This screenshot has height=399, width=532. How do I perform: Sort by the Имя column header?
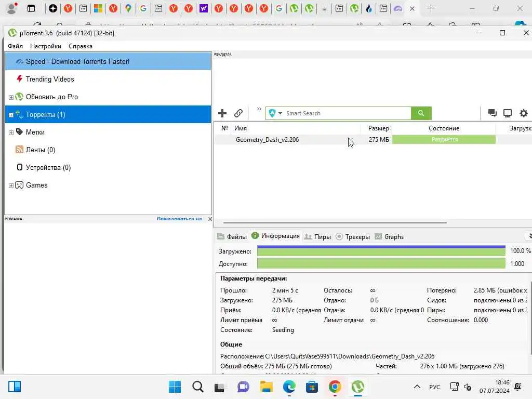296,128
